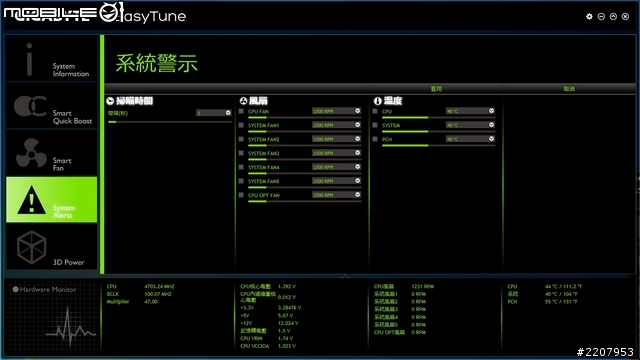This screenshot has height=360, width=640.
Task: Open the SYSTEM FAN3 RPM dropdown
Action: click(336, 153)
